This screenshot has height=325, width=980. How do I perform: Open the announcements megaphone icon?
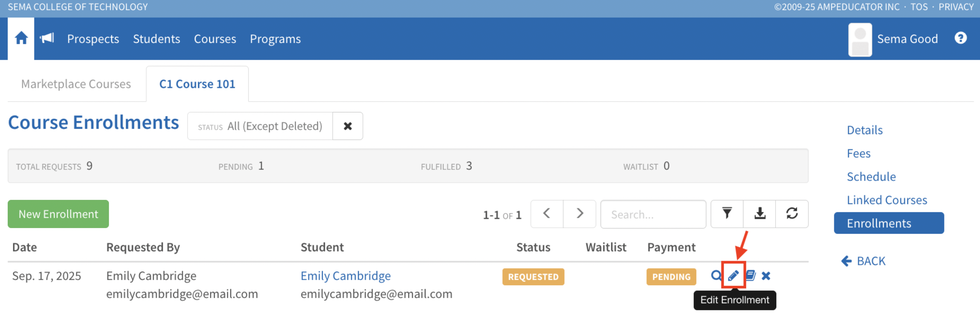(x=47, y=38)
